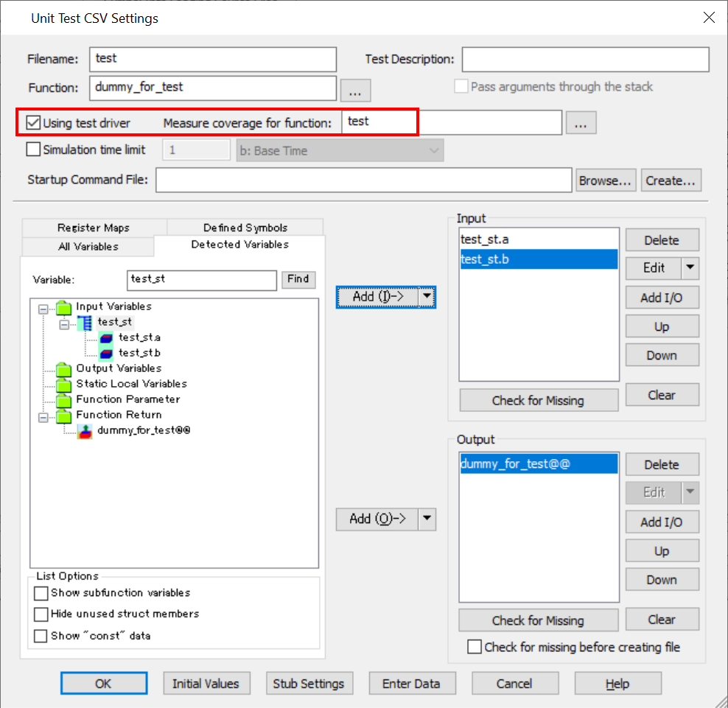Collapse the Input Variables tree node
This screenshot has width=728, height=708.
tap(43, 309)
